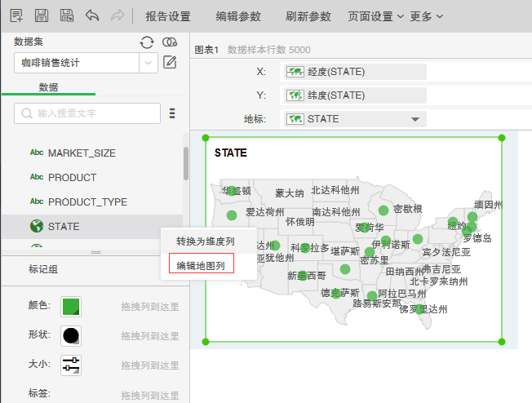This screenshot has width=532, height=403.
Task: Click the 报告设置 button
Action: tap(168, 15)
